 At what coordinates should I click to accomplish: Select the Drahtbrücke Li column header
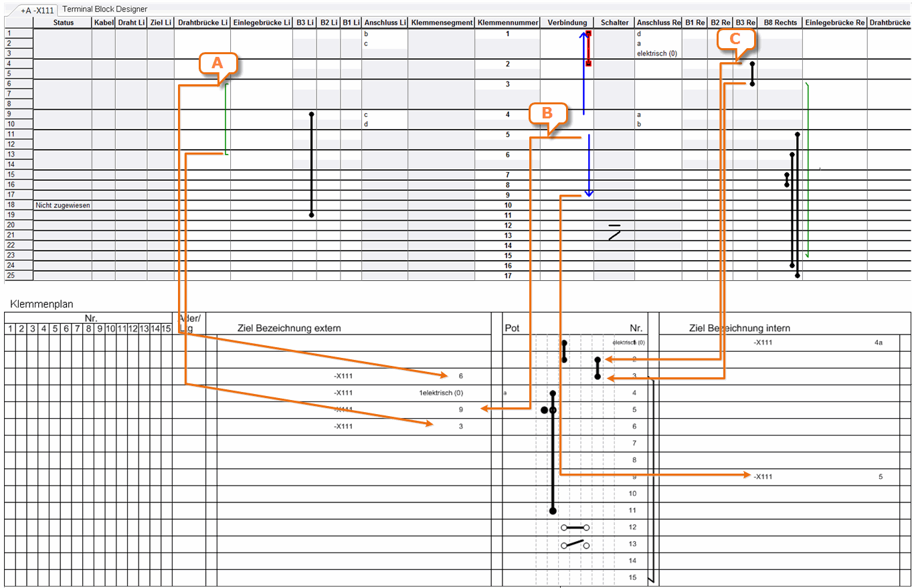[202, 23]
